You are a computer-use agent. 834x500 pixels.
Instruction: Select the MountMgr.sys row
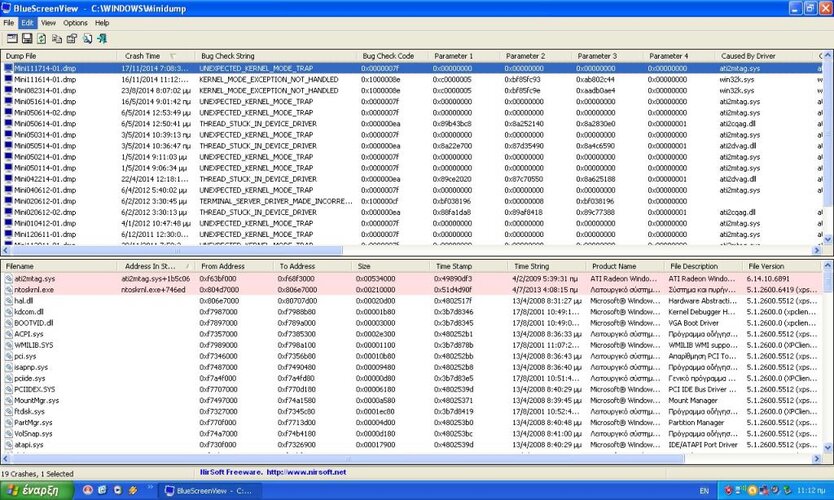(411, 401)
